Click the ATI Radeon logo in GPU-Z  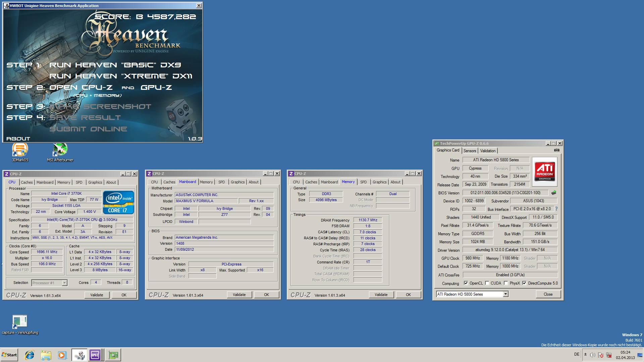point(545,172)
